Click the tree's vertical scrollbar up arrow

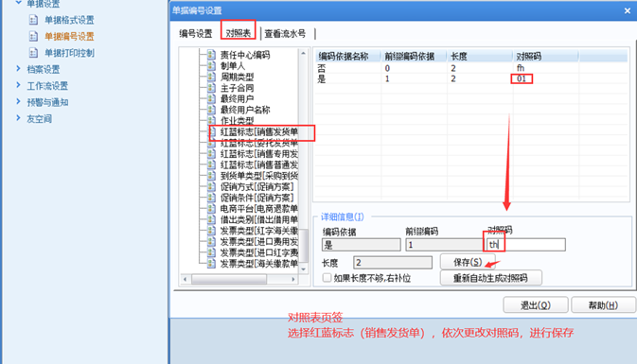pyautogui.click(x=304, y=54)
